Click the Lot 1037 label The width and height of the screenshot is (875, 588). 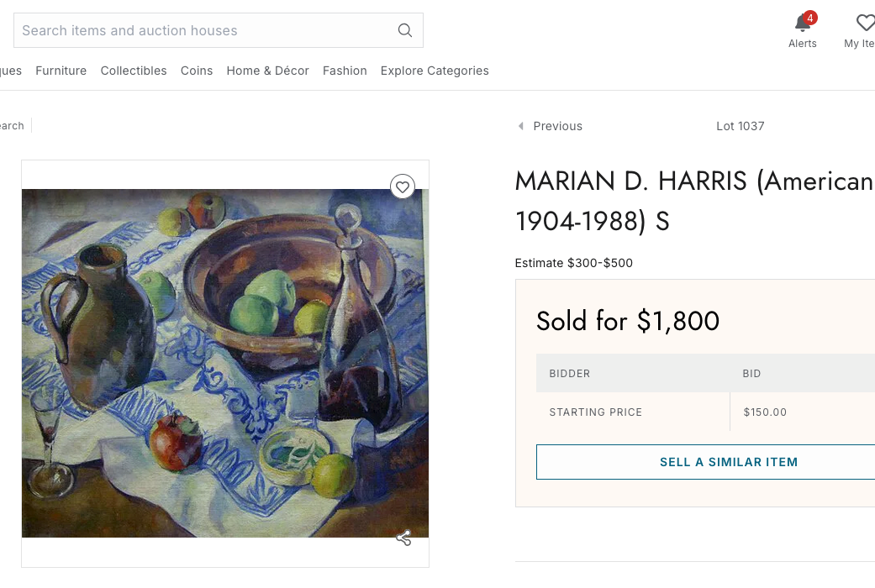tap(740, 125)
